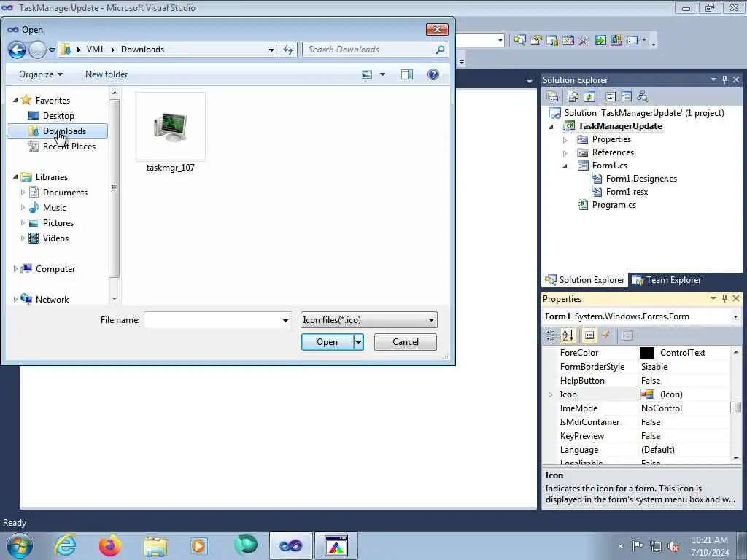The width and height of the screenshot is (747, 560).
Task: Click the Open button split arrow
Action: (358, 342)
